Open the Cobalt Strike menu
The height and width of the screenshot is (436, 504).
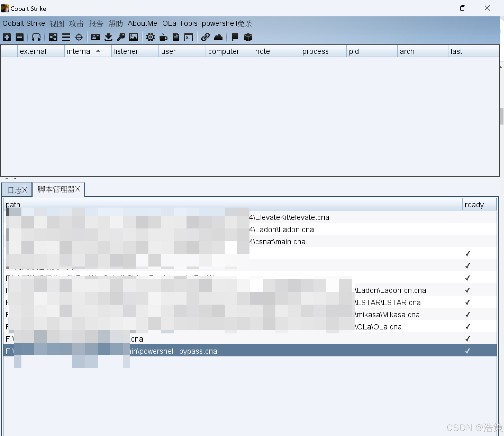pyautogui.click(x=24, y=24)
